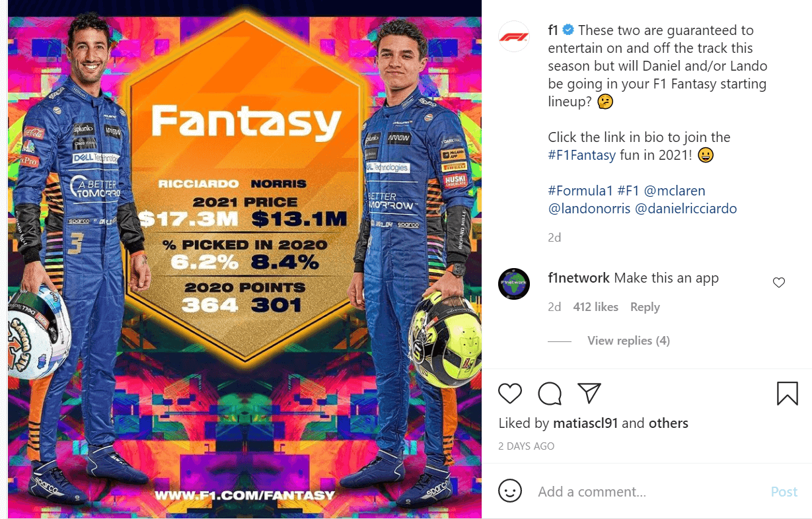Open comments via speech bubble icon
Screen dimensions: 812x519
pos(550,394)
